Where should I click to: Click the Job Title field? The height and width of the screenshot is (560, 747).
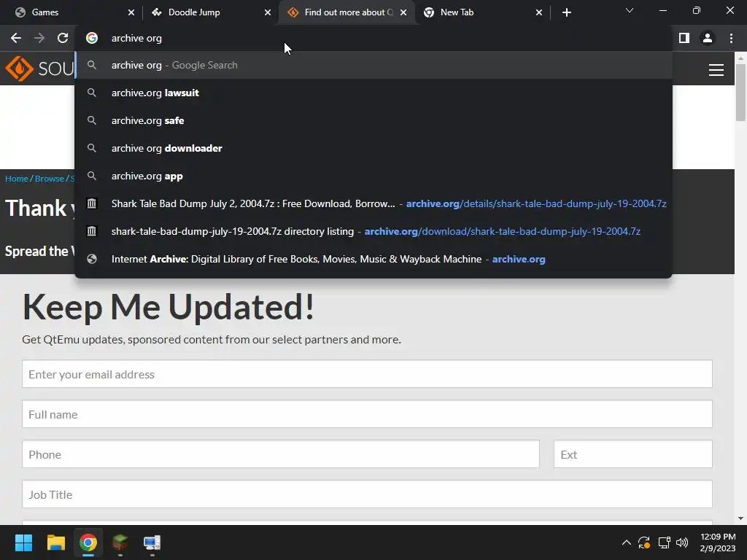click(367, 494)
